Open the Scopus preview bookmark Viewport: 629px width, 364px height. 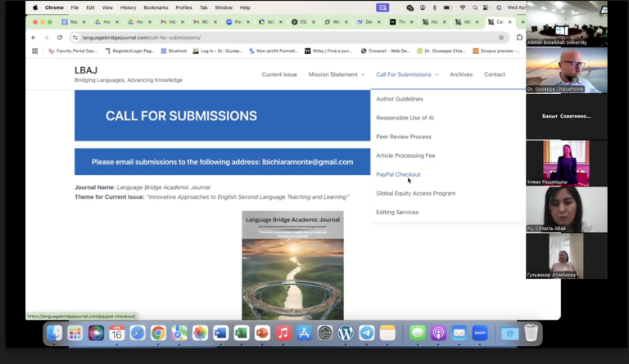(496, 51)
